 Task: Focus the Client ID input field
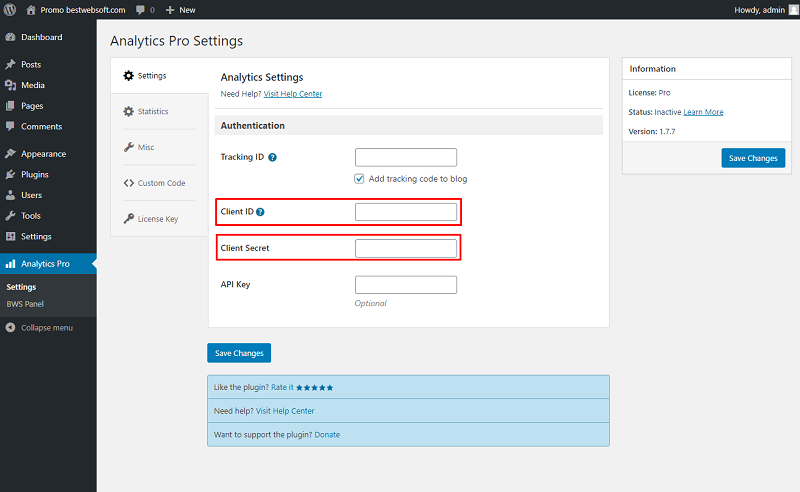(406, 212)
